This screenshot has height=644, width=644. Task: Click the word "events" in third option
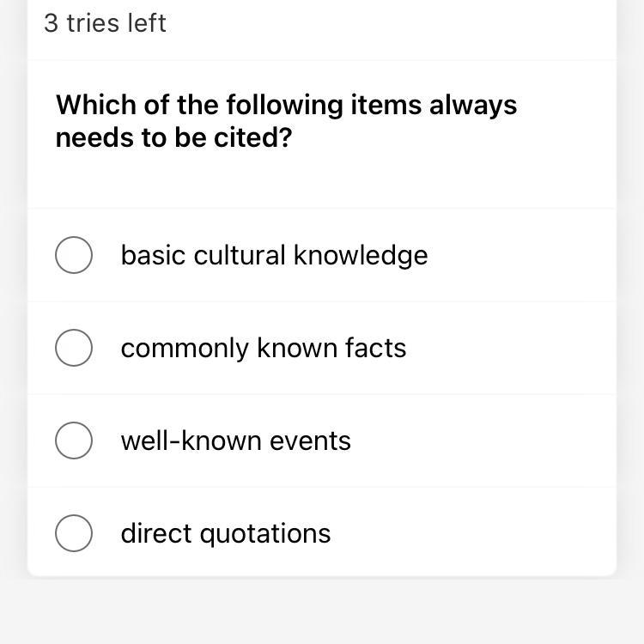tap(310, 440)
